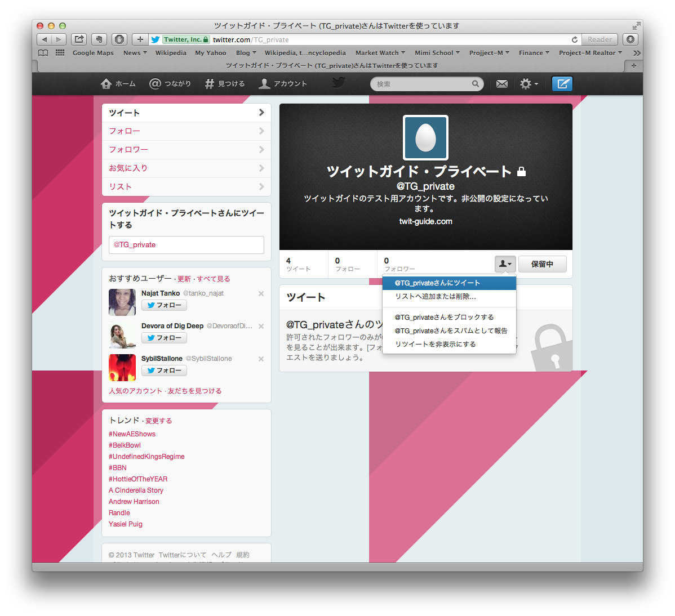Open the フォロワー sidebar section
The width and height of the screenshot is (675, 616).
[186, 150]
